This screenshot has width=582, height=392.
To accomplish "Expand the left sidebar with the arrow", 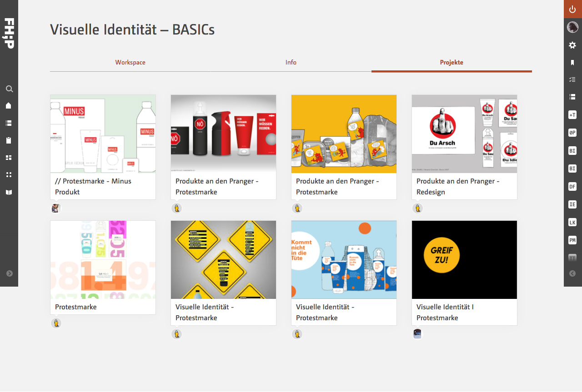I will pyautogui.click(x=10, y=273).
